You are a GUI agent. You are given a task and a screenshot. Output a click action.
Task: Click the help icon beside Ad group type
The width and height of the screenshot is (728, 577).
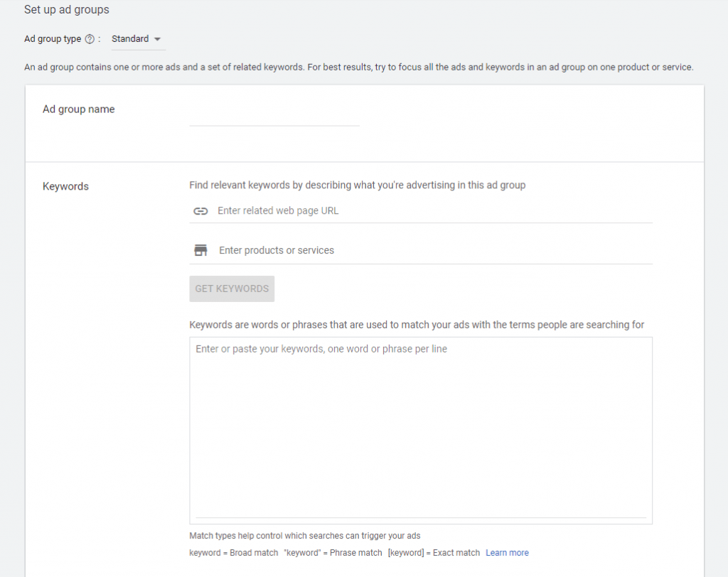tap(90, 39)
